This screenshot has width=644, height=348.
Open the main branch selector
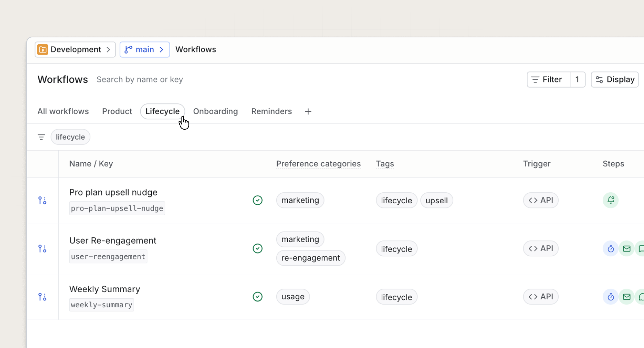pos(145,49)
